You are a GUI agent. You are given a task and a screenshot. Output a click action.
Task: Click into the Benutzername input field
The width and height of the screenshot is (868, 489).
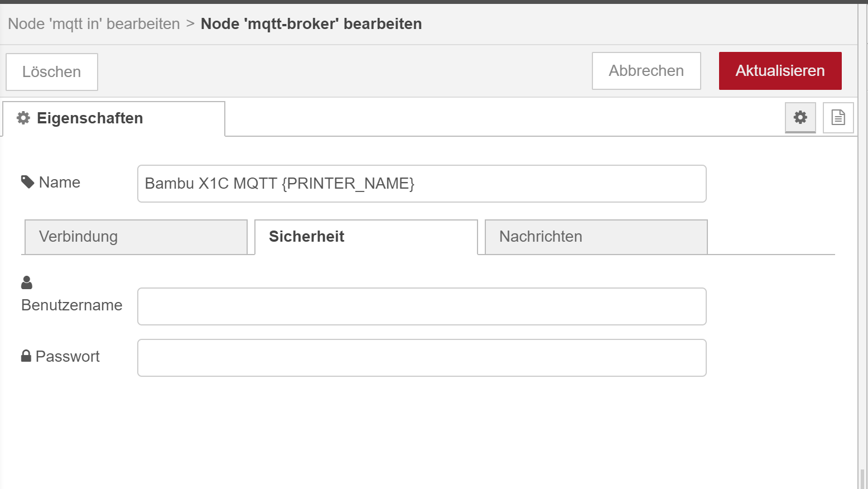coord(422,306)
